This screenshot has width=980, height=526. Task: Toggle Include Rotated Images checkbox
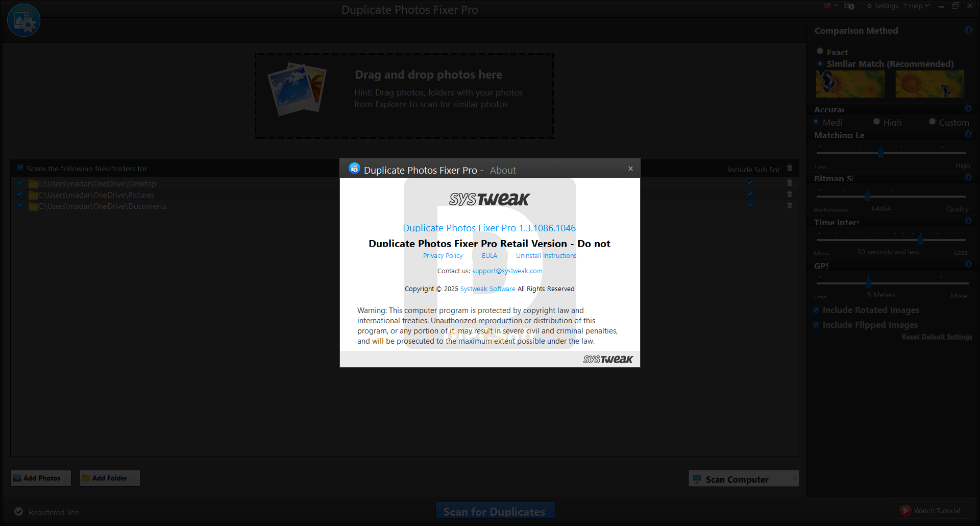click(x=816, y=310)
